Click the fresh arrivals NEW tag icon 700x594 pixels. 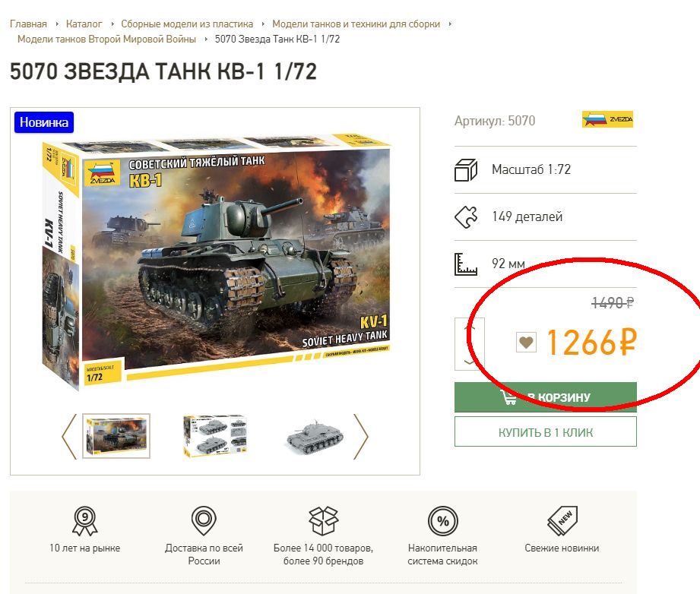click(x=562, y=521)
